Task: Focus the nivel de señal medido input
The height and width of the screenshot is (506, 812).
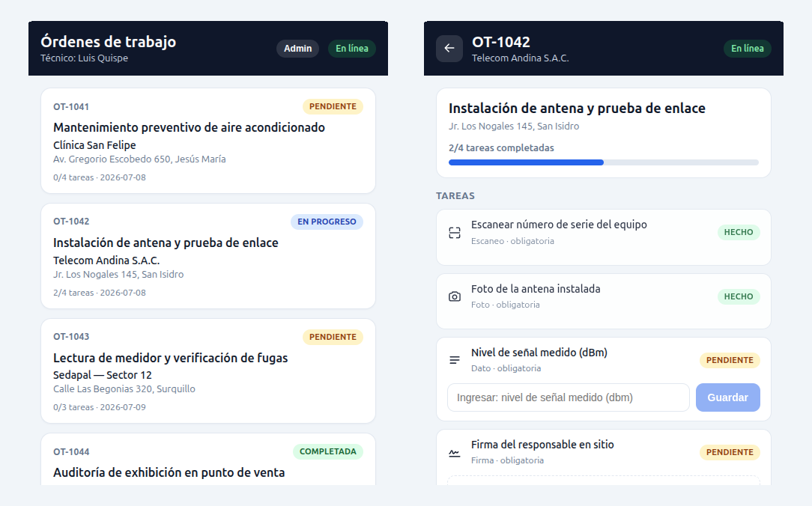Action: 568,397
